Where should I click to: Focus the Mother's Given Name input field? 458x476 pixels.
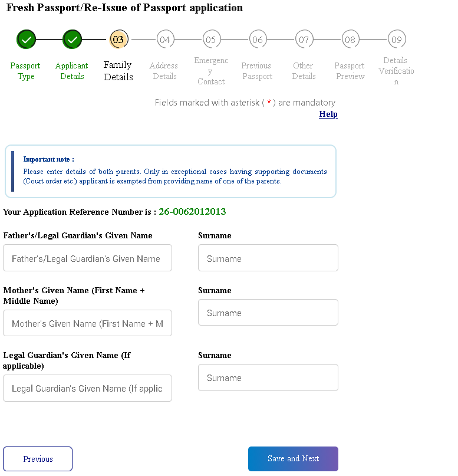87,323
